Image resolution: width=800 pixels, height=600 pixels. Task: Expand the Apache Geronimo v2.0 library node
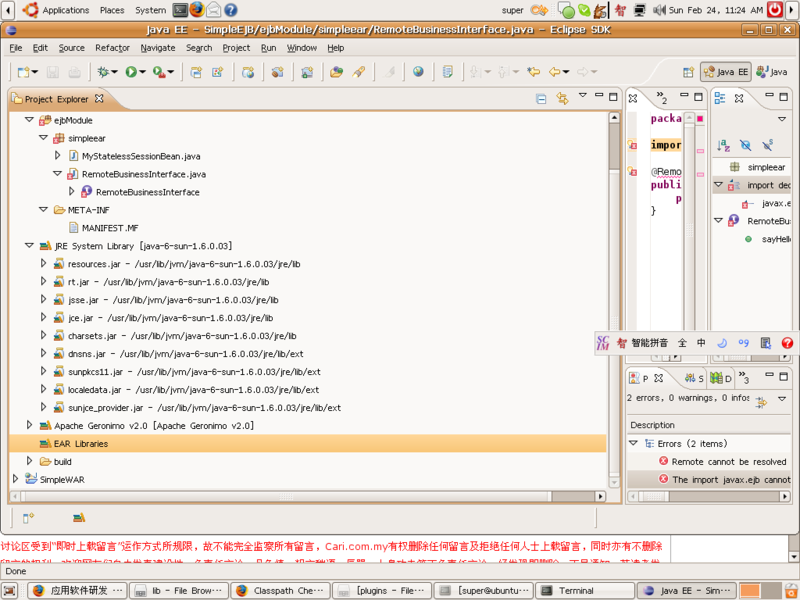29,425
